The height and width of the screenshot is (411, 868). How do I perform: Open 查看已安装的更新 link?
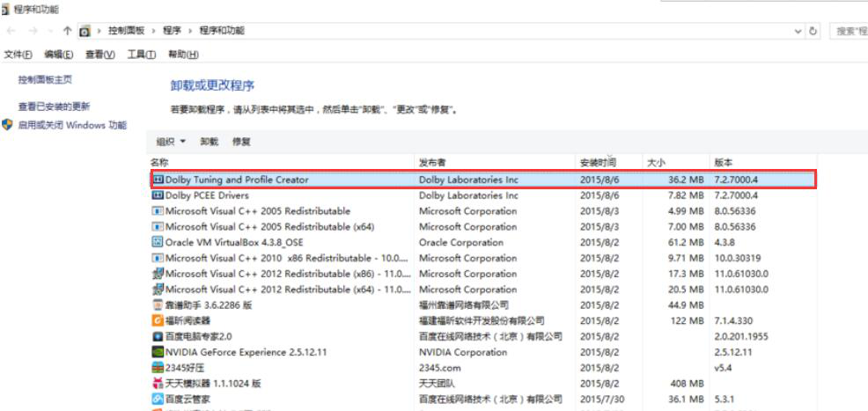click(x=54, y=106)
